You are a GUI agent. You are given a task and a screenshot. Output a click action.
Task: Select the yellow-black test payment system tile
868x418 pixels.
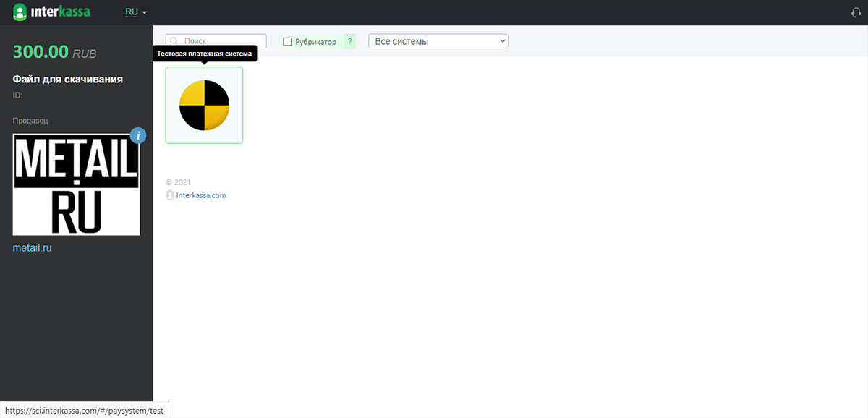coord(204,106)
